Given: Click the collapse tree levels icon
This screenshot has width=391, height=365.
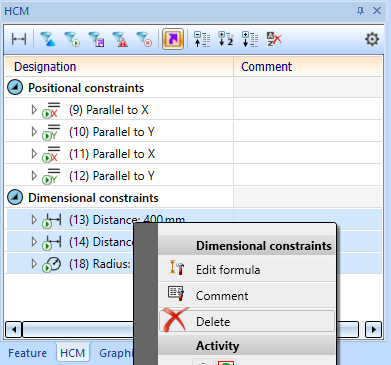Looking at the screenshot, I should pos(202,39).
